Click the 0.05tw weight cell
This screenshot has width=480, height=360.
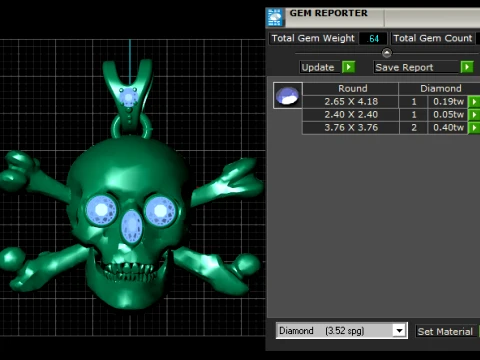click(448, 115)
